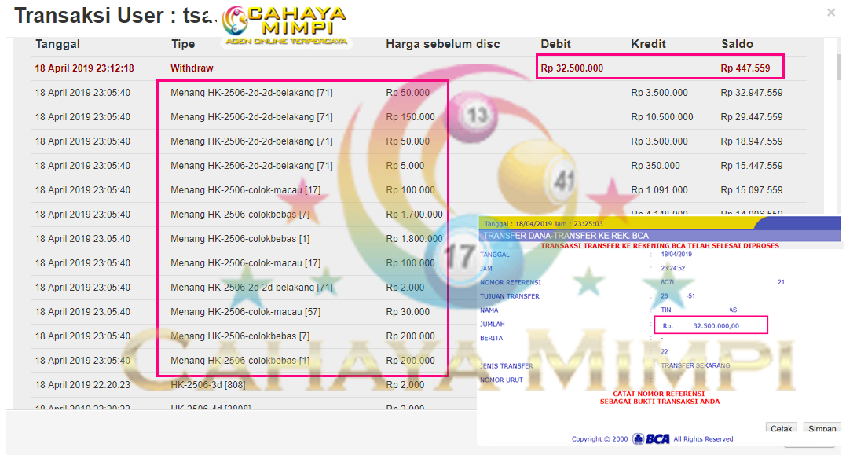This screenshot has width=868, height=455.
Task: Click the Jumlah amount field Rp. 32.500.000,00
Action: click(x=711, y=325)
